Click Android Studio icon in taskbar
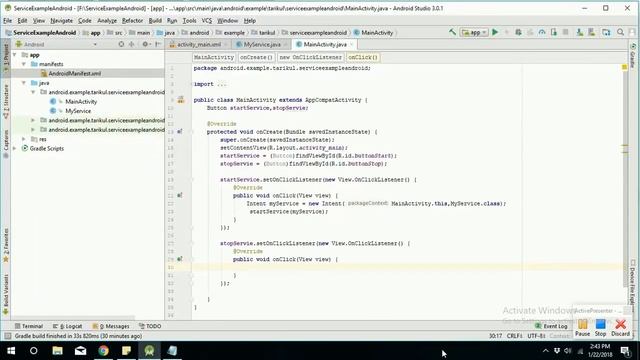This screenshot has width=640, height=360. pos(149,350)
